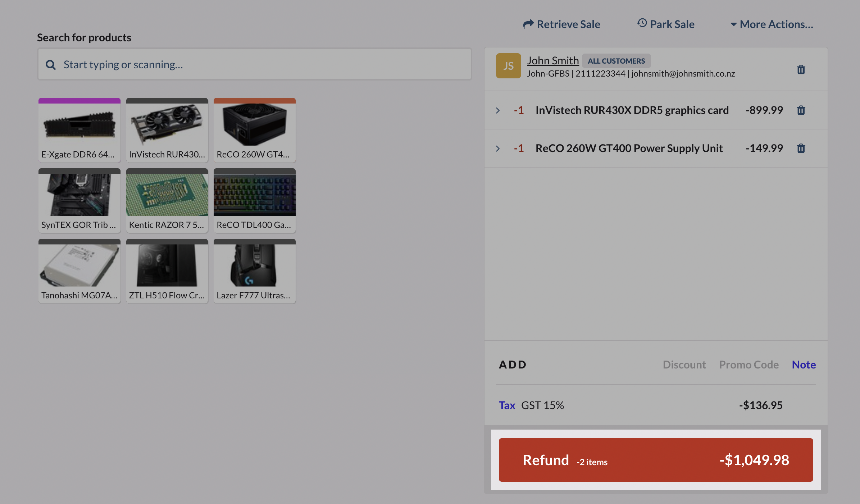
Task: Click the Tax link for GST settings
Action: click(x=507, y=405)
